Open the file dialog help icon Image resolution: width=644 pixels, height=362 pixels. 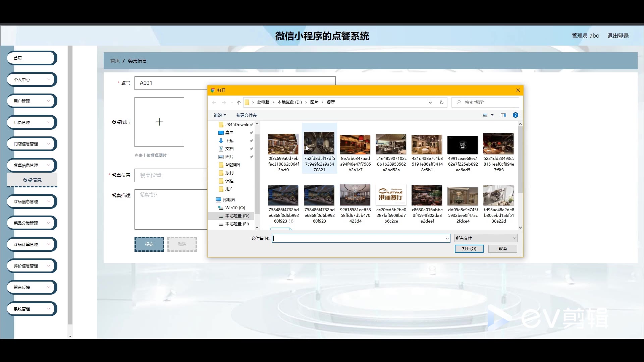(x=515, y=115)
